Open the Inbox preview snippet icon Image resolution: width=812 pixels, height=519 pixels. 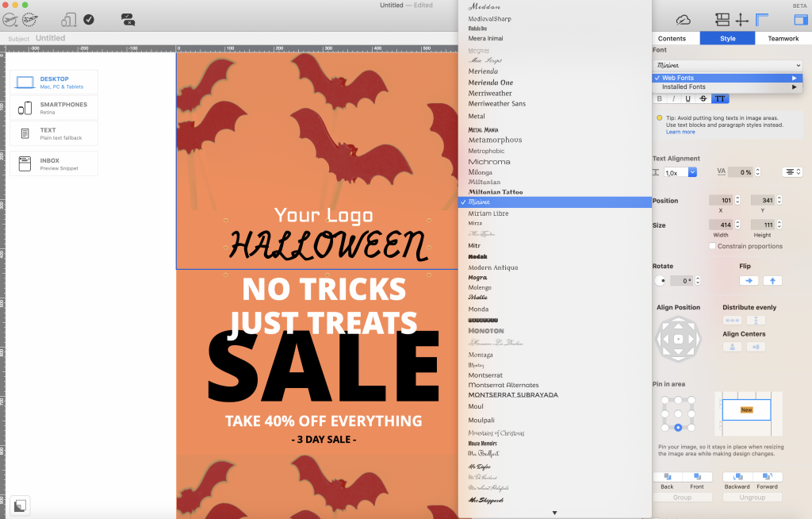pyautogui.click(x=25, y=163)
